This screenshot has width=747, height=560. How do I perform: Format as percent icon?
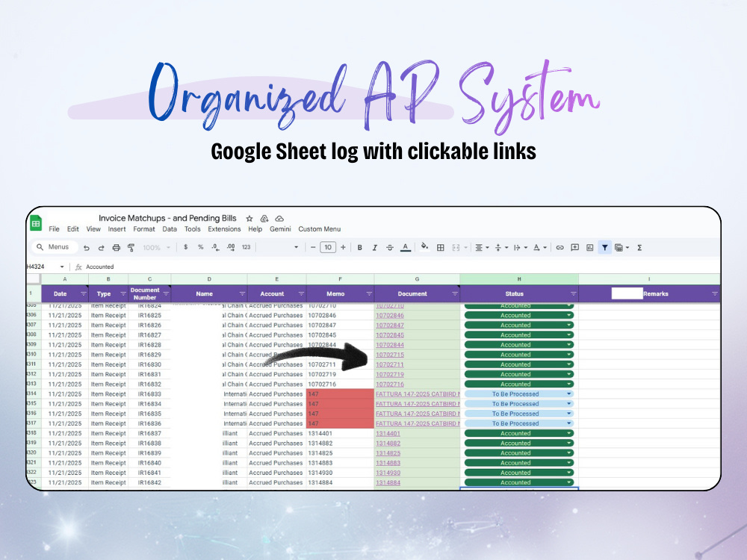click(x=200, y=247)
